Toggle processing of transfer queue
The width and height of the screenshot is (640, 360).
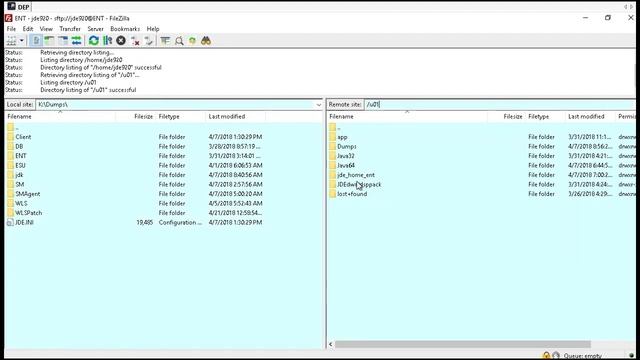pos(107,40)
